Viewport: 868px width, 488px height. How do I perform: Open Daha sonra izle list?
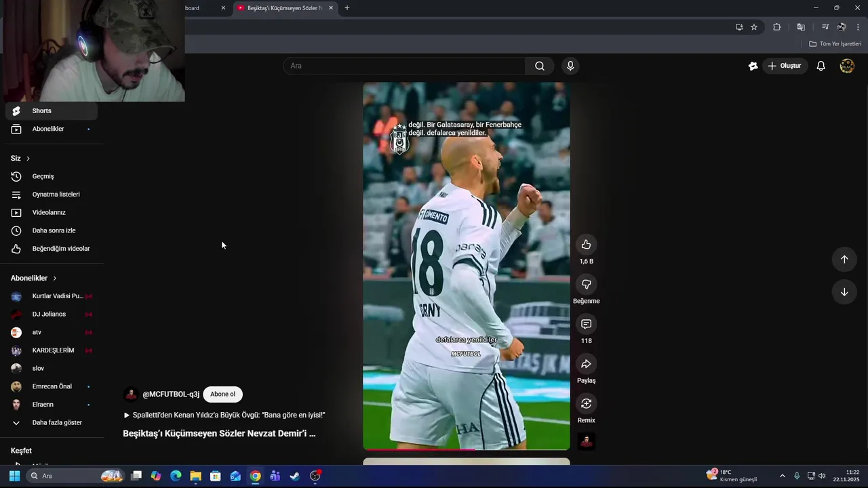52,230
